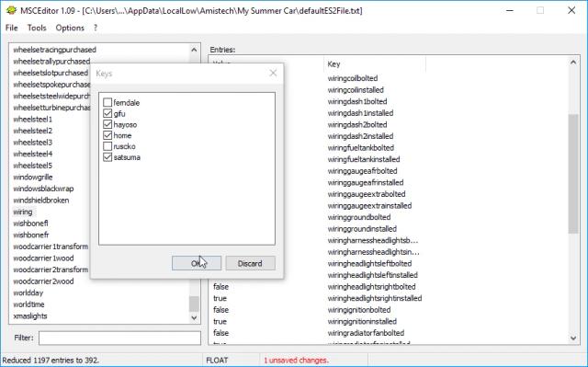Uncheck the satsuma checkbox

pos(107,157)
